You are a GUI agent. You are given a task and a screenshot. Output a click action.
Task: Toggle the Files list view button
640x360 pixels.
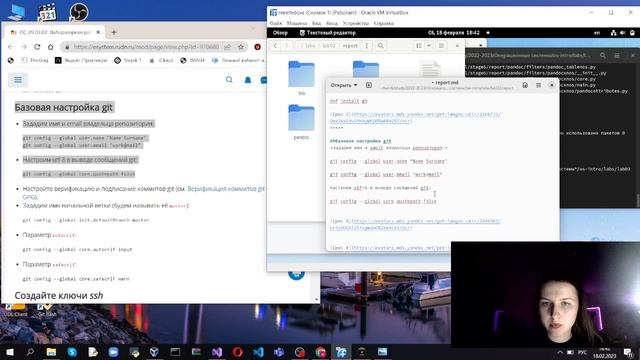[x=419, y=46]
